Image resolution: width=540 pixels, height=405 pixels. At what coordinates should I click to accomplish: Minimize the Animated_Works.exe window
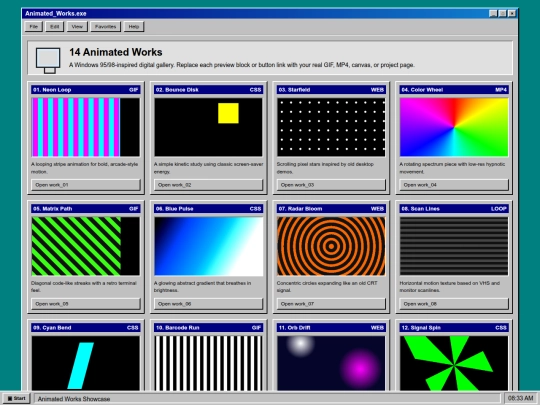(x=493, y=13)
